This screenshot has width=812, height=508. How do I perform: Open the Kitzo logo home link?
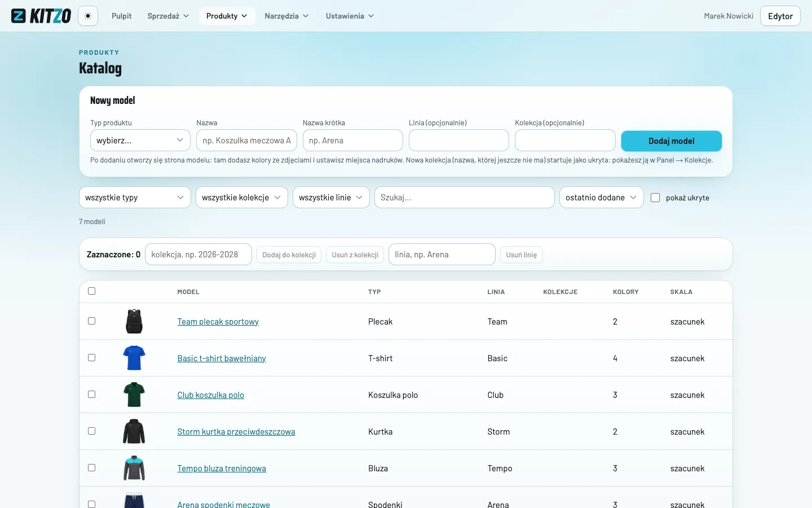click(x=41, y=16)
